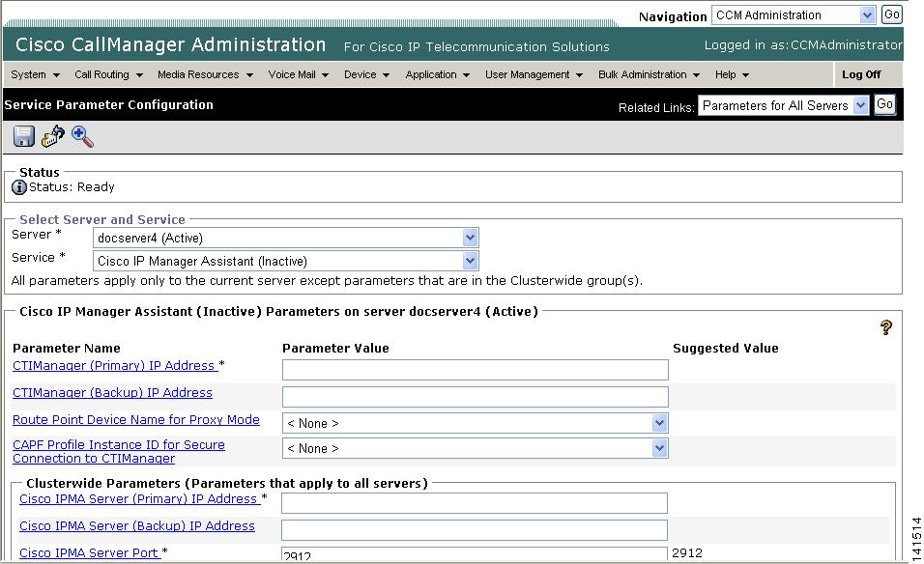Viewport: 924px width, 564px height.
Task: Click the Go button next to Navigation
Action: (x=891, y=14)
